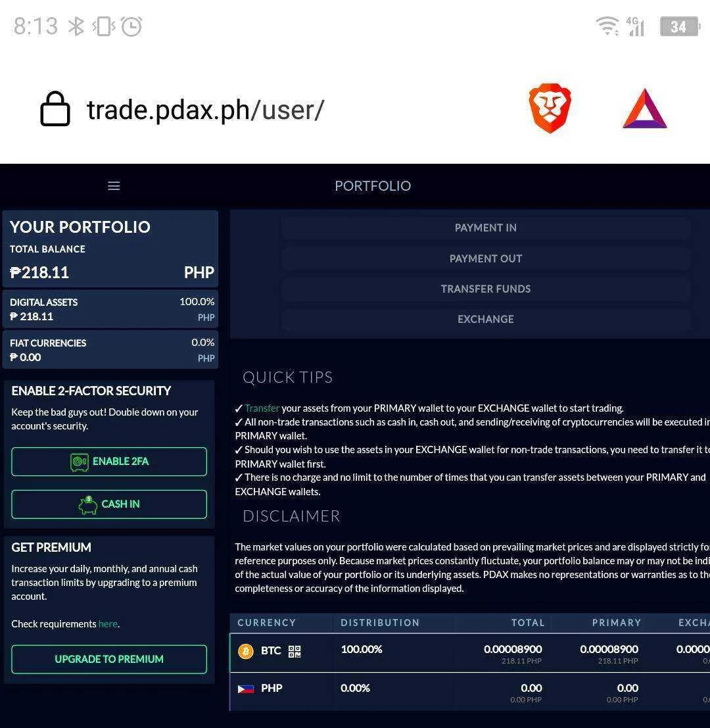
Task: Open the Payment Out option
Action: point(485,258)
